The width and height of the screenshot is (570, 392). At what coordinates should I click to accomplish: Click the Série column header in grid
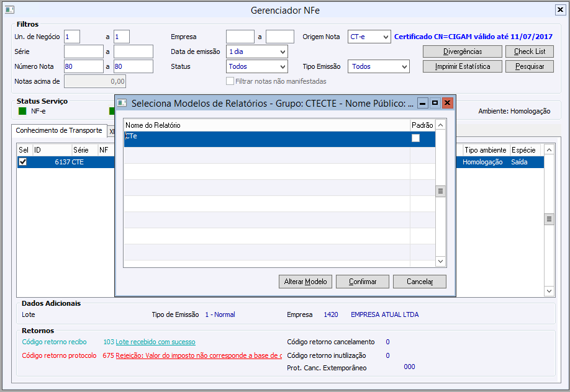[84, 150]
